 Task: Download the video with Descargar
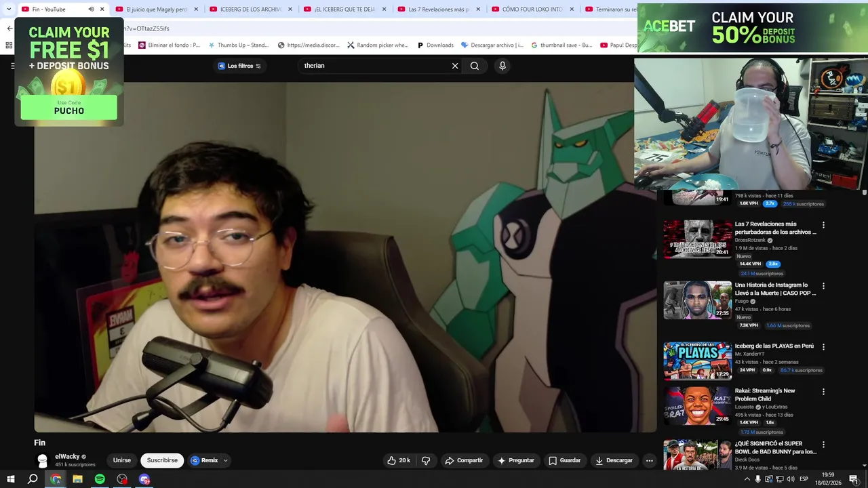[x=614, y=460]
